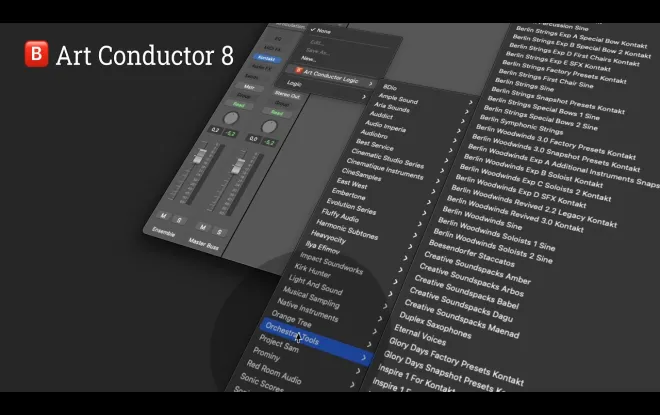The width and height of the screenshot is (660, 415).
Task: Toggle Mute on the Ensemble channel
Action: (x=163, y=216)
